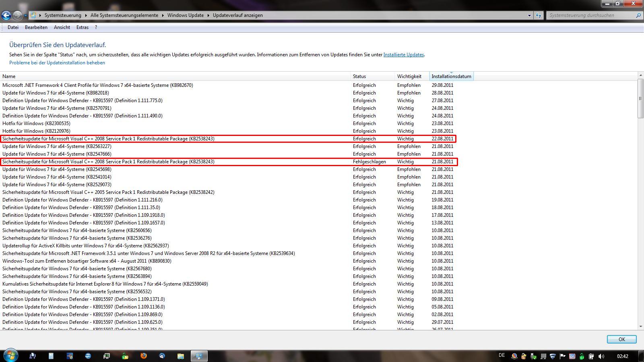Screen dimensions: 644x362
Task: Click the blue Back navigation arrow
Action: point(6,15)
